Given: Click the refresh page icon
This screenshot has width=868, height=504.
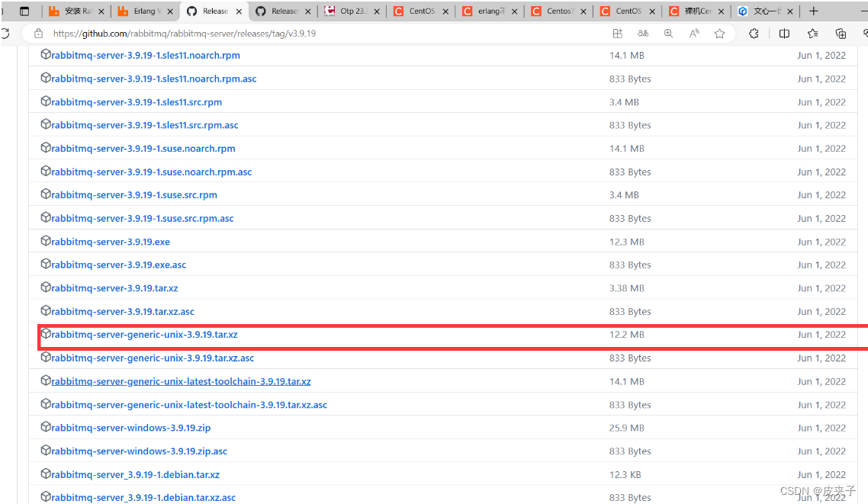Looking at the screenshot, I should [x=5, y=34].
